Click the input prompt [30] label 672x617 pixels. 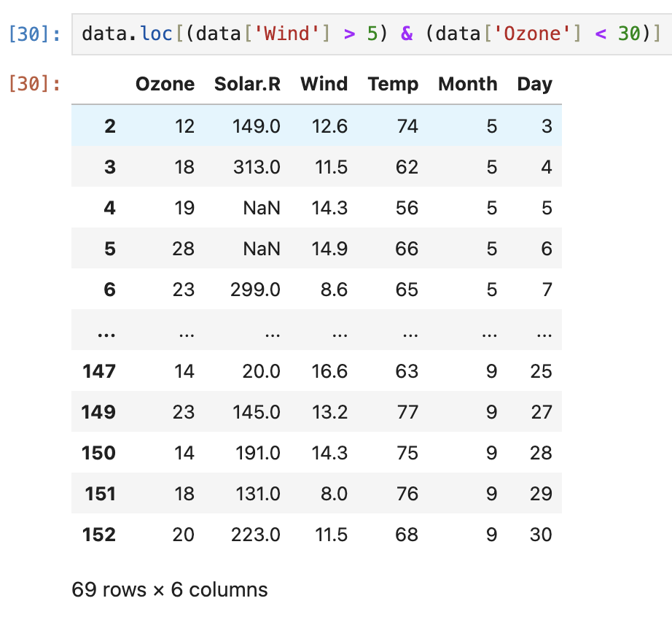(x=35, y=34)
